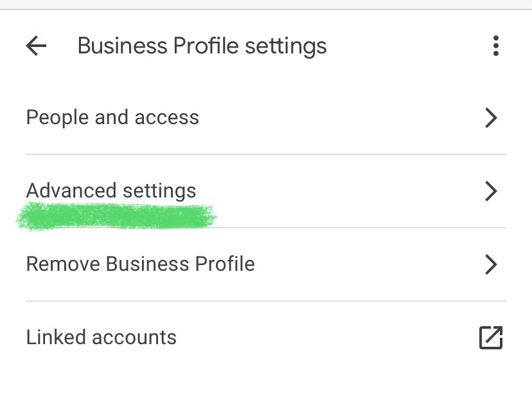Click the green-highlighted Advanced settings label

pos(111,190)
